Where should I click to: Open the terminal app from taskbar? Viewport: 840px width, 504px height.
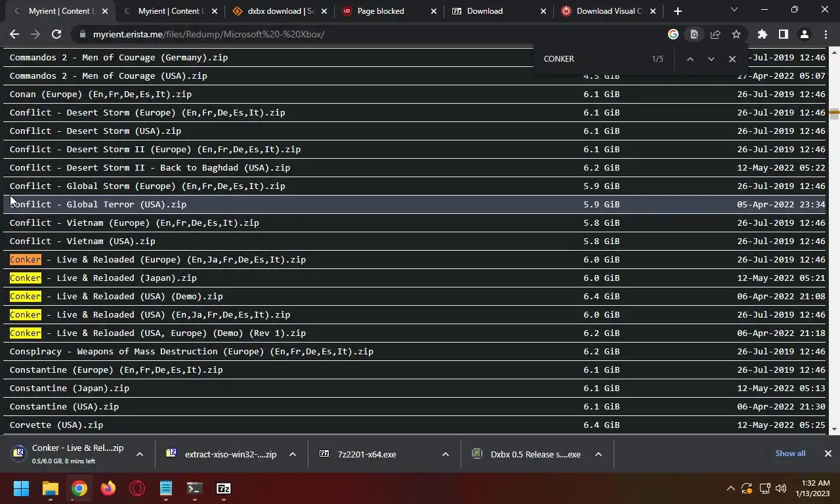tap(194, 488)
